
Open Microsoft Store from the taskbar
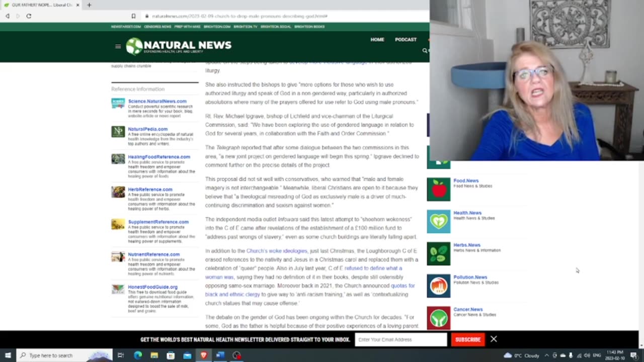click(x=171, y=355)
